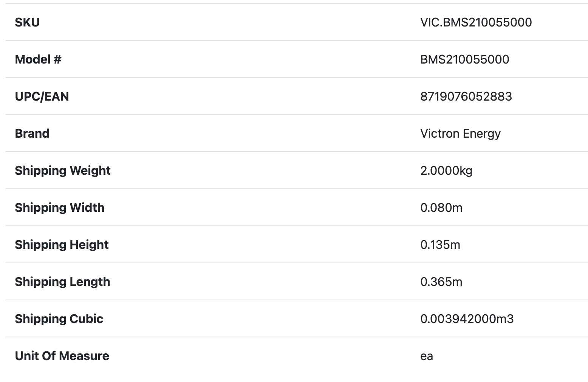Viewport: 588px width, 382px height.
Task: Select the 2.0000kg weight value
Action: [x=446, y=171]
